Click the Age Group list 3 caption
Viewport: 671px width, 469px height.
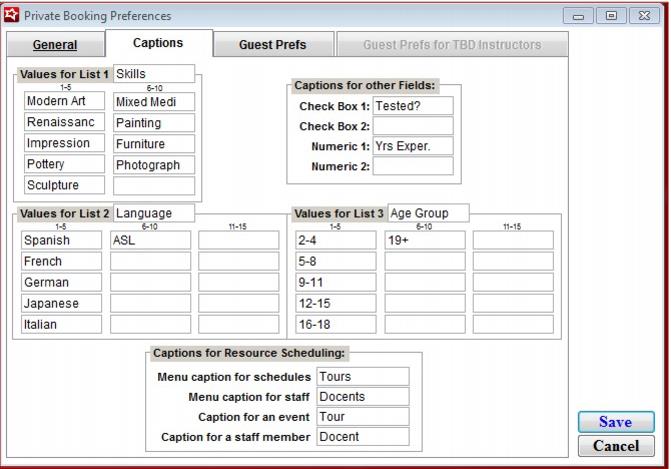tap(427, 213)
